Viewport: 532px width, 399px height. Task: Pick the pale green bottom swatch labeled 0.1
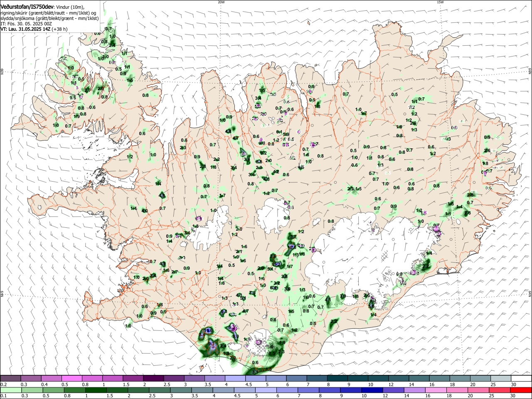point(10,390)
